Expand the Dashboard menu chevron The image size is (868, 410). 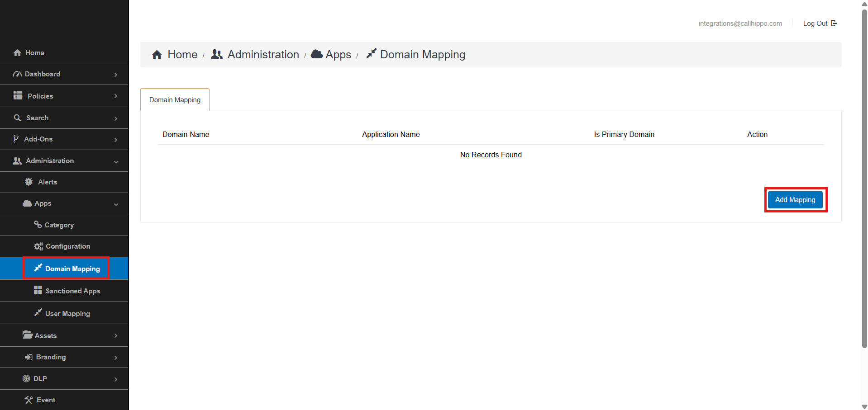116,75
